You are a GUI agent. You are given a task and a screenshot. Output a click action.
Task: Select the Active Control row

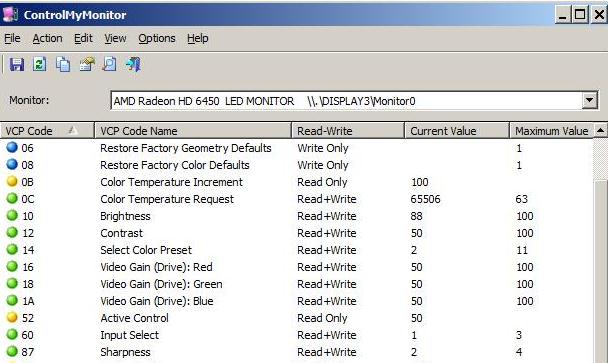coord(297,318)
